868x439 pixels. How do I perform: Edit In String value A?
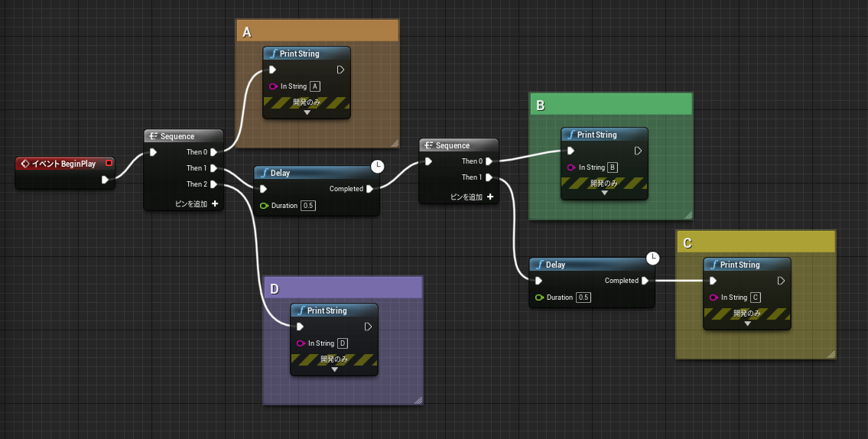(x=314, y=86)
